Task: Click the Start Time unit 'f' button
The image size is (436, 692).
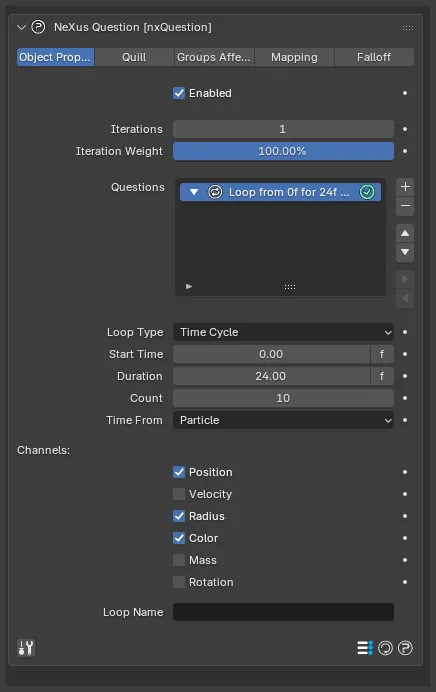Action: coord(382,354)
